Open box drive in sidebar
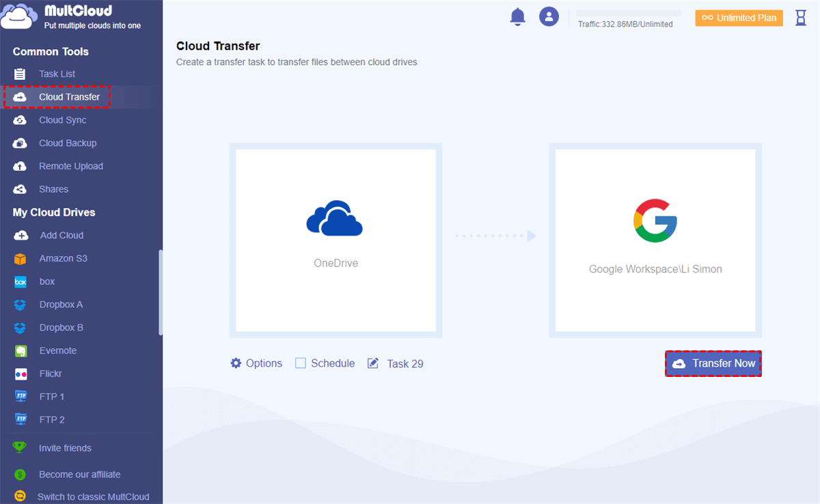This screenshot has width=820, height=504. 46,282
